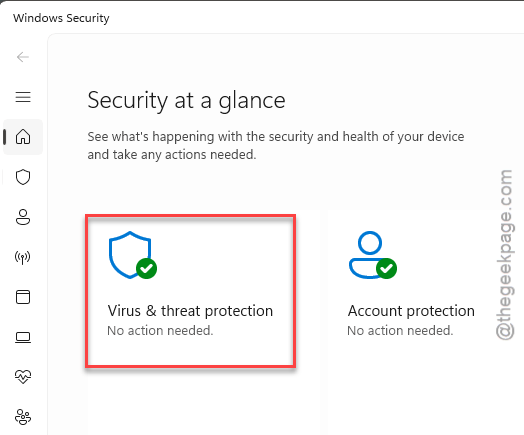Open the Virus & threat protection tile
The image size is (524, 435).
(x=190, y=291)
